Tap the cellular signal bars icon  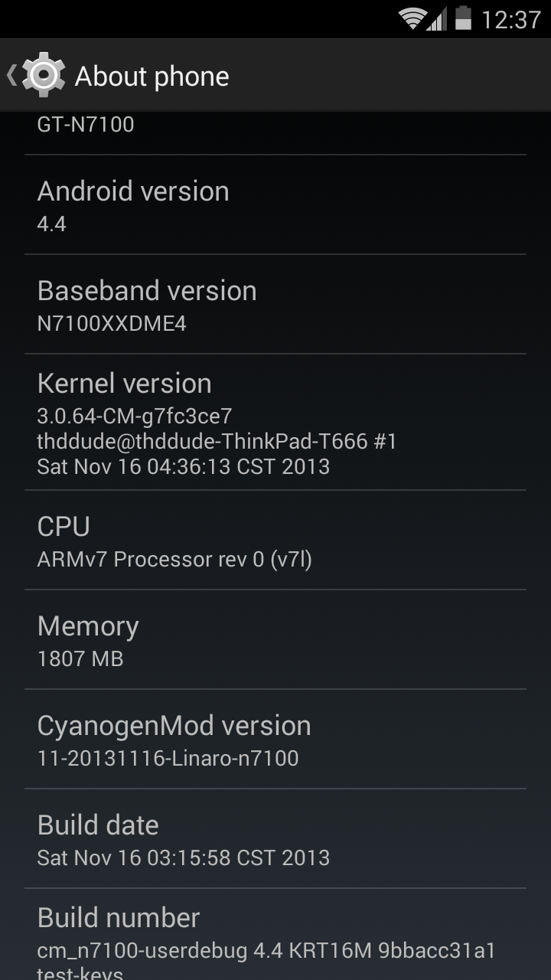pyautogui.click(x=437, y=19)
